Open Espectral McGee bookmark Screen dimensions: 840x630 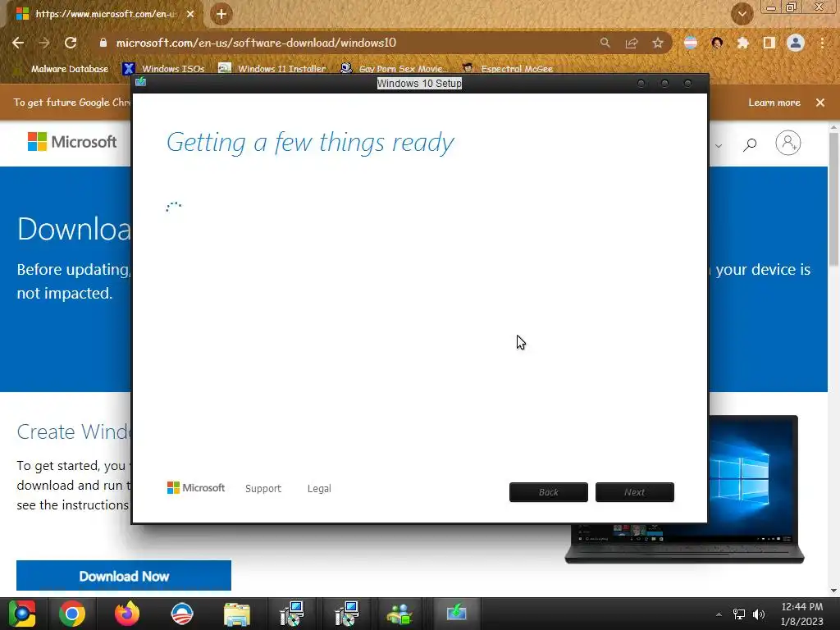coord(508,69)
